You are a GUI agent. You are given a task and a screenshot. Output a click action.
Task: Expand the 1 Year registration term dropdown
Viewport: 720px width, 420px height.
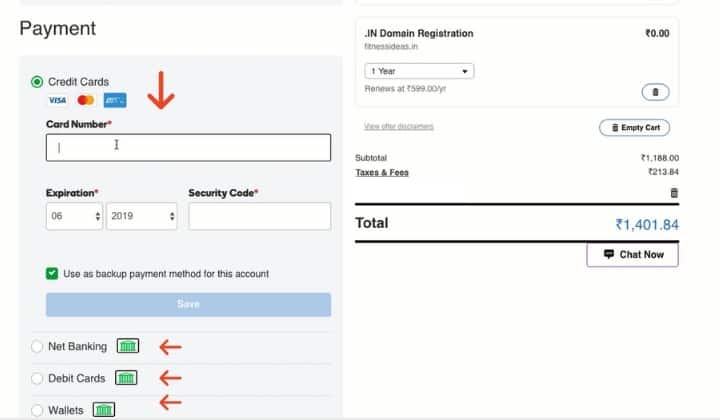click(x=419, y=72)
